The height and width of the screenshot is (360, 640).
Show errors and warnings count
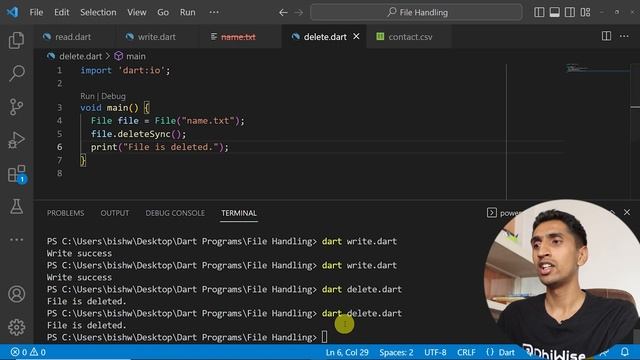click(28, 352)
